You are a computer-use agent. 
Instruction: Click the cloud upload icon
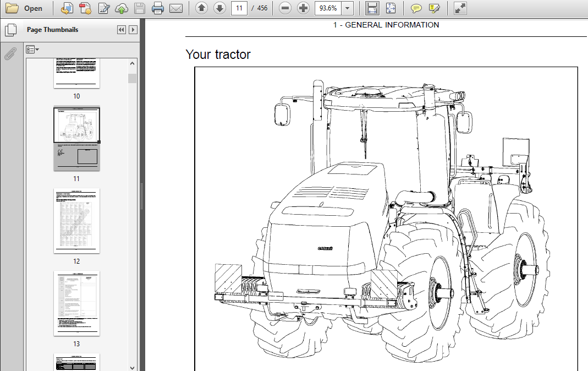pyautogui.click(x=122, y=8)
